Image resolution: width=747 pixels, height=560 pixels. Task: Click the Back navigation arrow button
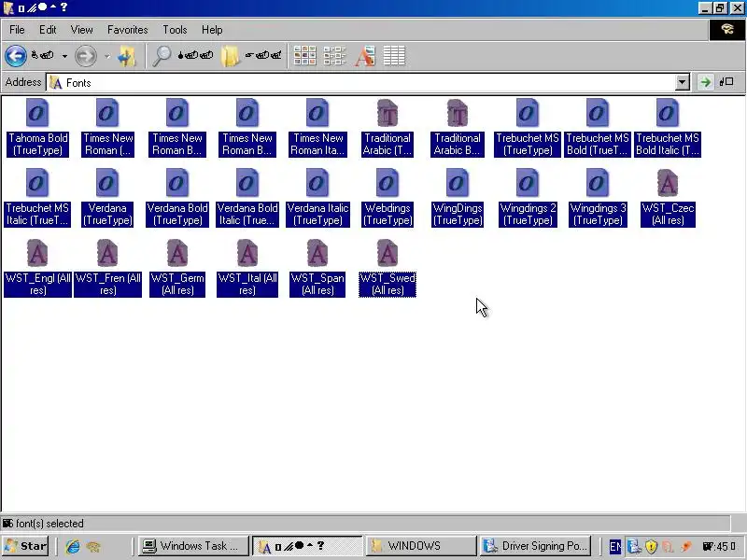coord(16,56)
